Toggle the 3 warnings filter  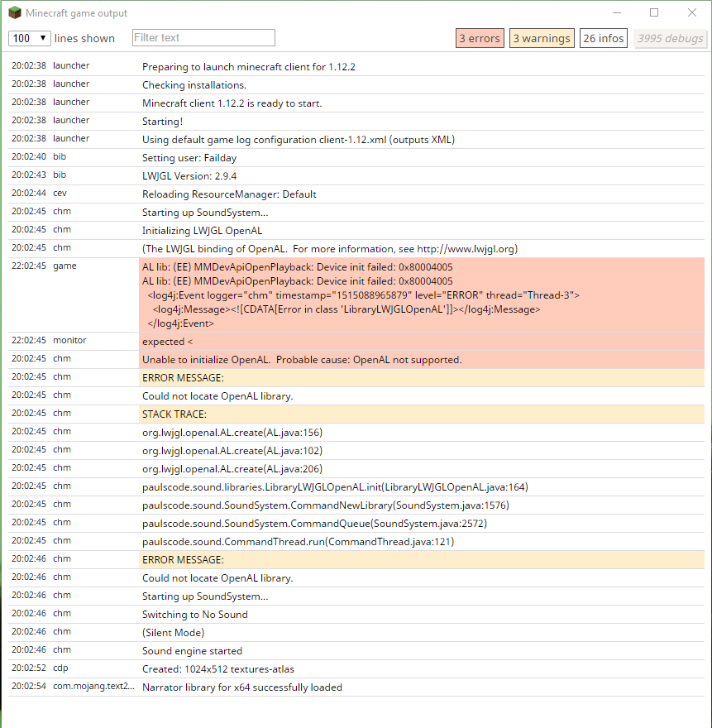pyautogui.click(x=541, y=38)
